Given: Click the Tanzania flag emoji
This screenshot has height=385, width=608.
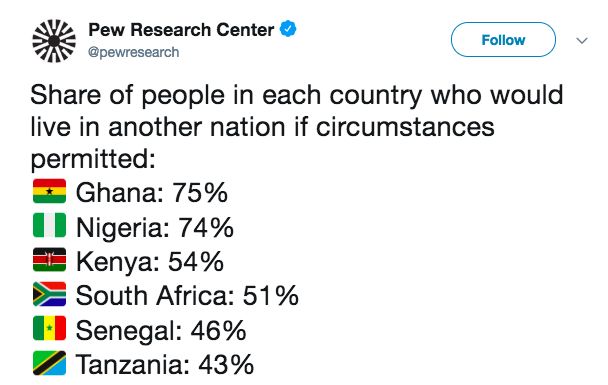Looking at the screenshot, I should 49,363.
